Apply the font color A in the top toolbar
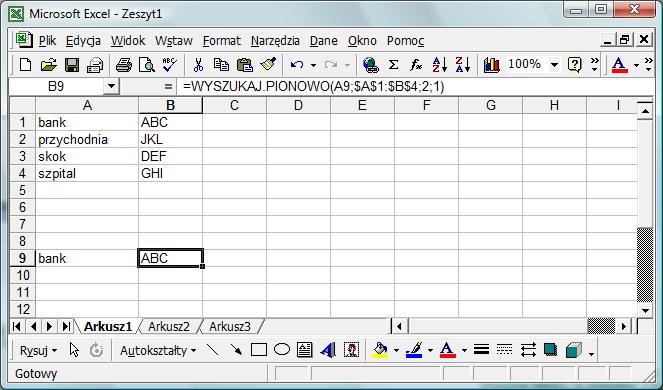The width and height of the screenshot is (663, 390). coord(619,65)
